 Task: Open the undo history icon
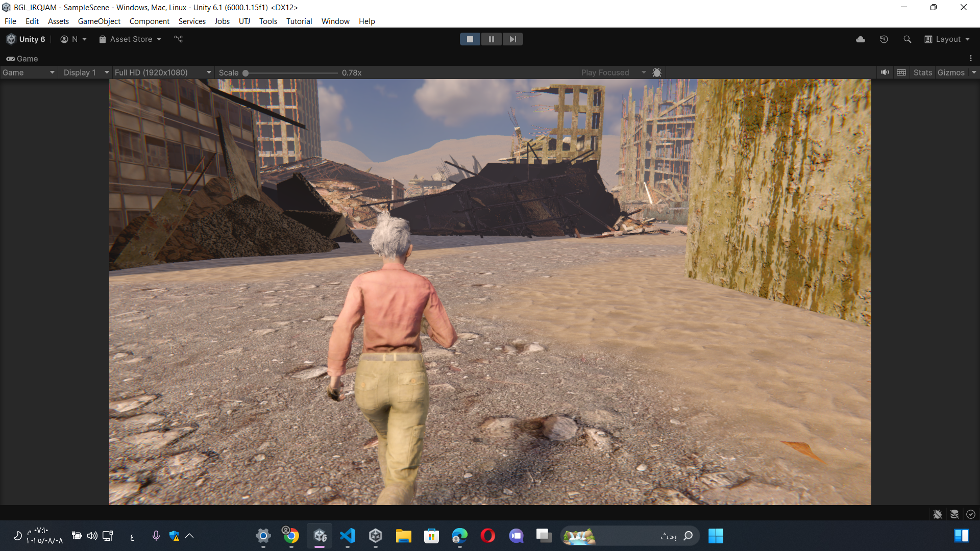pyautogui.click(x=884, y=39)
